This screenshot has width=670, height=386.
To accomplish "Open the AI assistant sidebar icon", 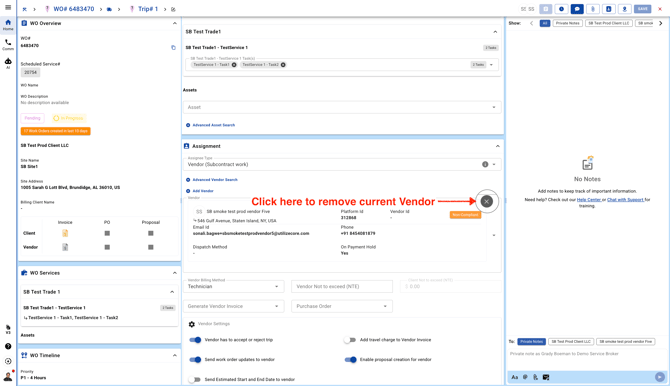I will [x=8, y=63].
